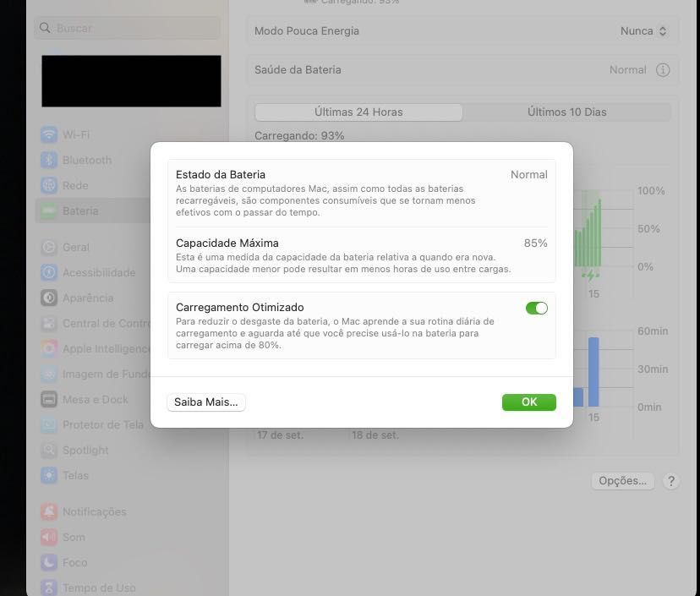Viewport: 700px width, 596px height.
Task: Click the charging bolt icon under the chart
Action: tap(591, 276)
